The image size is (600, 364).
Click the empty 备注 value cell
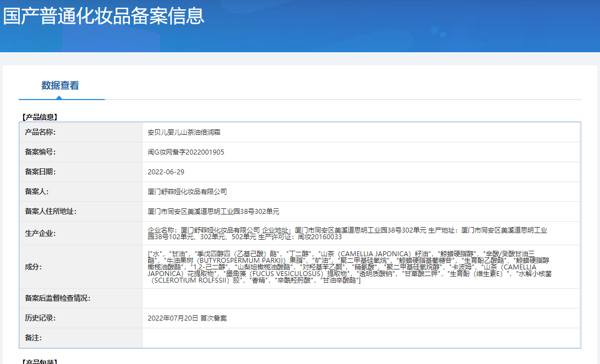[x=361, y=338]
